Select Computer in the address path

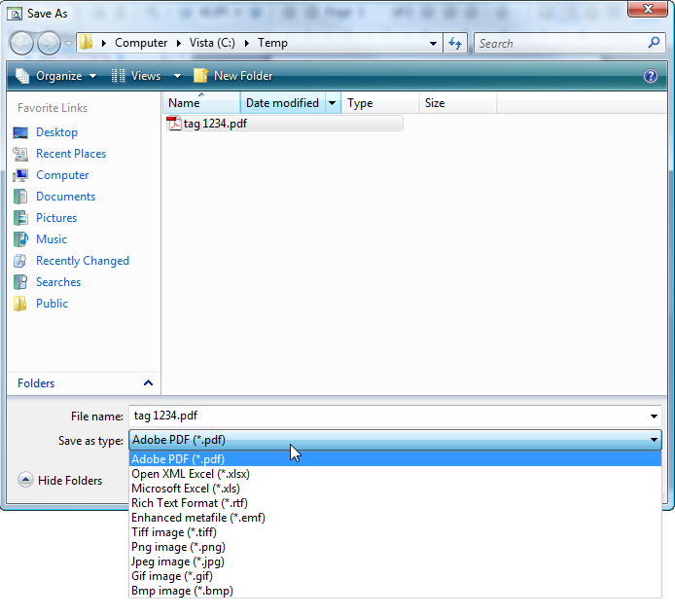[x=141, y=43]
